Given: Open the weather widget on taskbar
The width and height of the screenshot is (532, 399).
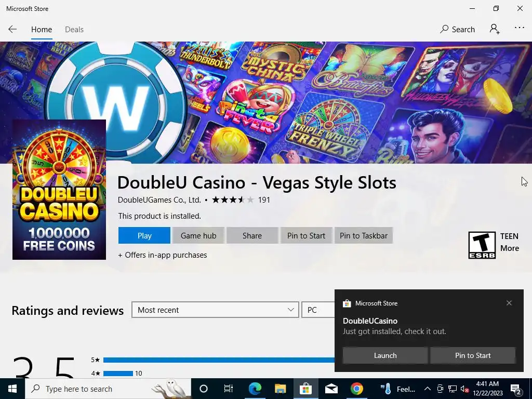Looking at the screenshot, I should pyautogui.click(x=397, y=389).
